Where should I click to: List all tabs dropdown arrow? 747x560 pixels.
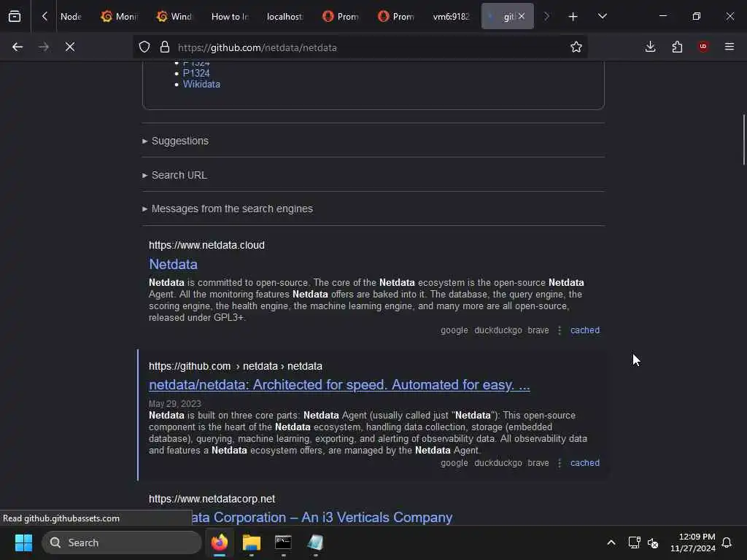tap(602, 16)
